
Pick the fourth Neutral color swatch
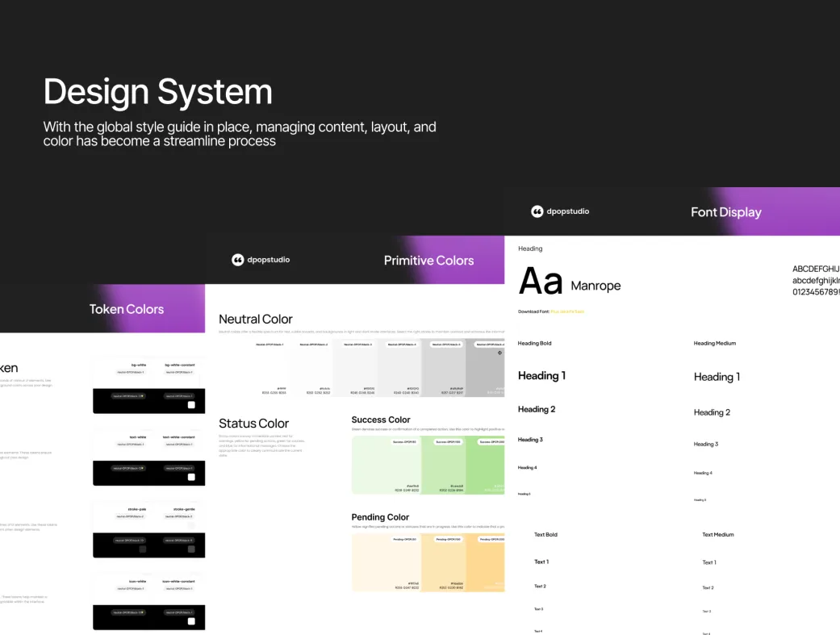coord(399,368)
